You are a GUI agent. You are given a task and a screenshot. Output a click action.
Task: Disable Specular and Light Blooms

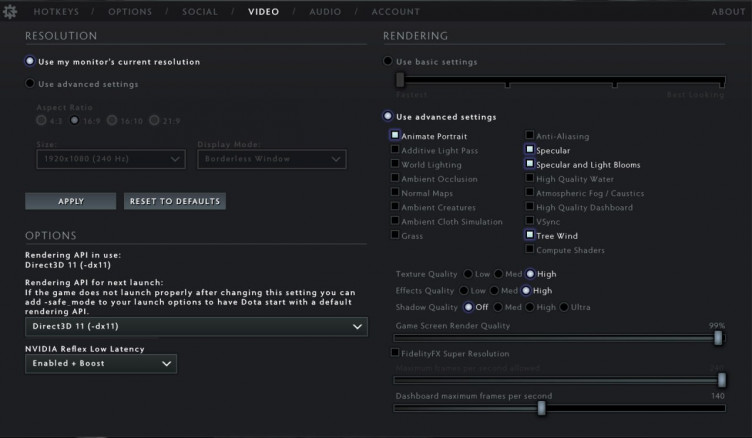tap(530, 165)
